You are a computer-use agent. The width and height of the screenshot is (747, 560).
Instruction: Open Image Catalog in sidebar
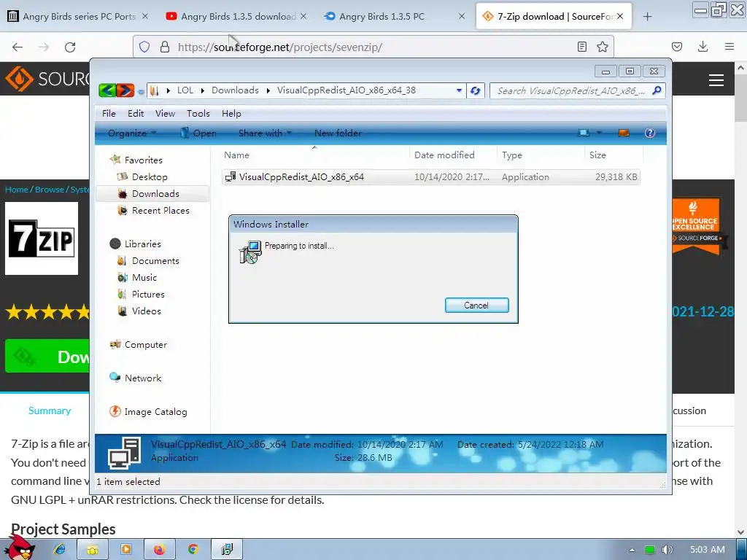tap(155, 411)
